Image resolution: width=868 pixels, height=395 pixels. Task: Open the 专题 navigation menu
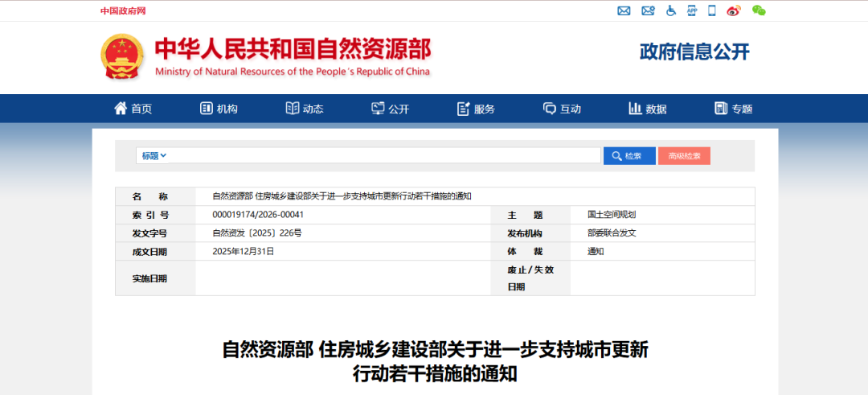(734, 109)
